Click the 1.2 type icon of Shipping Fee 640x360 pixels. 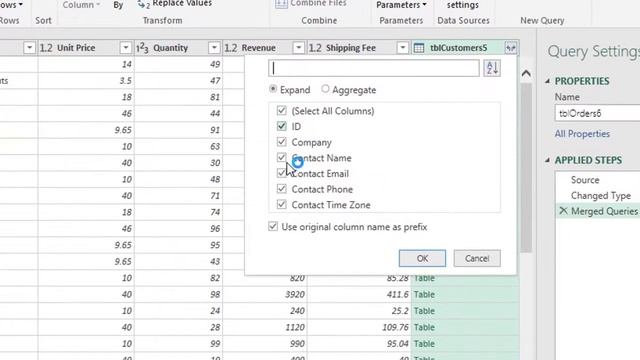point(315,48)
